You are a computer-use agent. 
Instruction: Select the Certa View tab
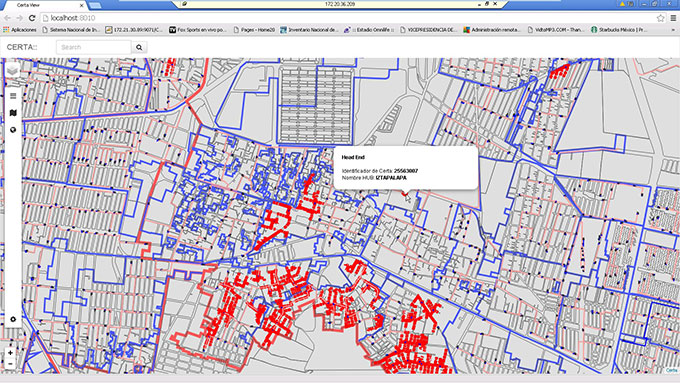pos(43,5)
